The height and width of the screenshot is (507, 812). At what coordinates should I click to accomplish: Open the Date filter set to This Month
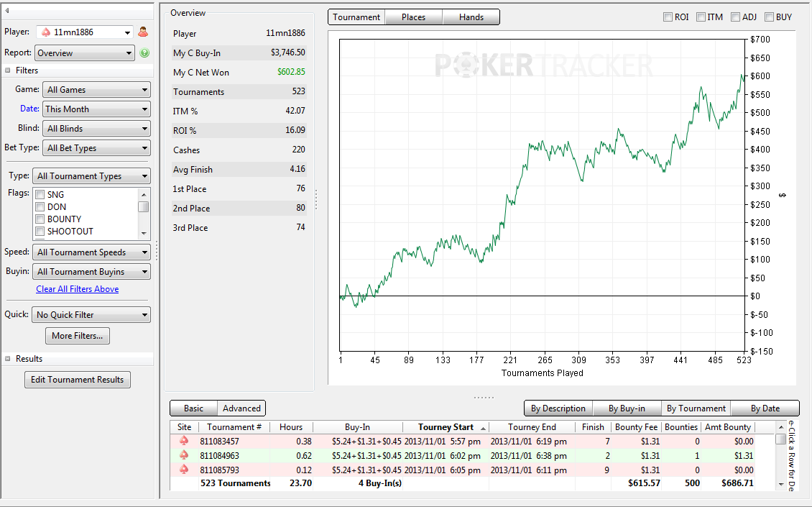(x=96, y=109)
